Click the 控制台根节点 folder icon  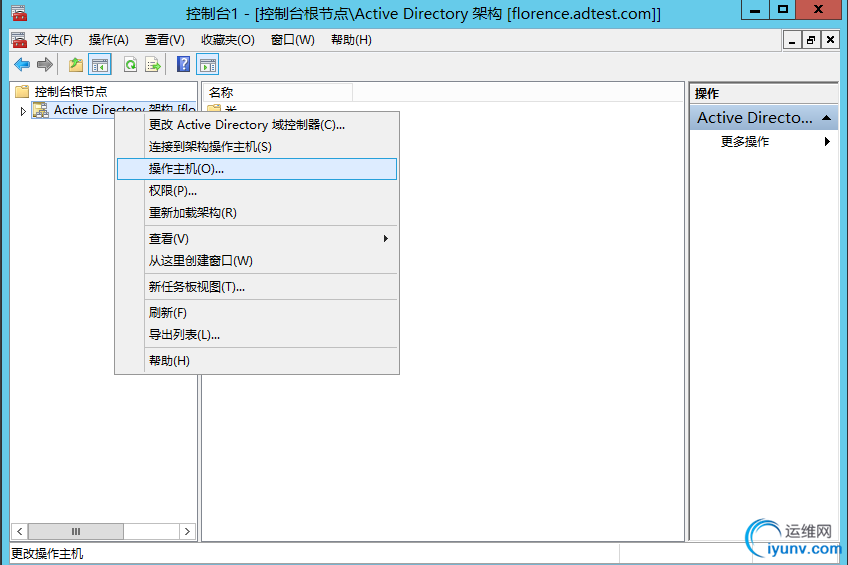(22, 91)
